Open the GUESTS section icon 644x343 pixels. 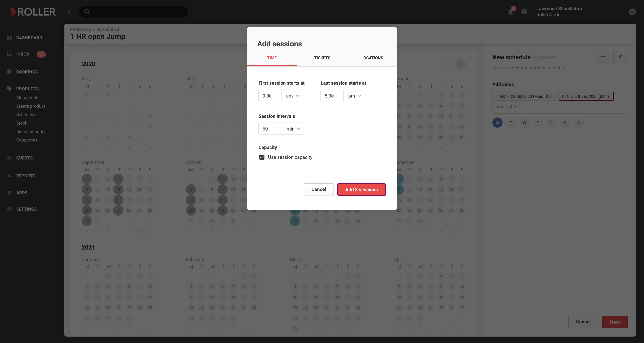[9, 158]
